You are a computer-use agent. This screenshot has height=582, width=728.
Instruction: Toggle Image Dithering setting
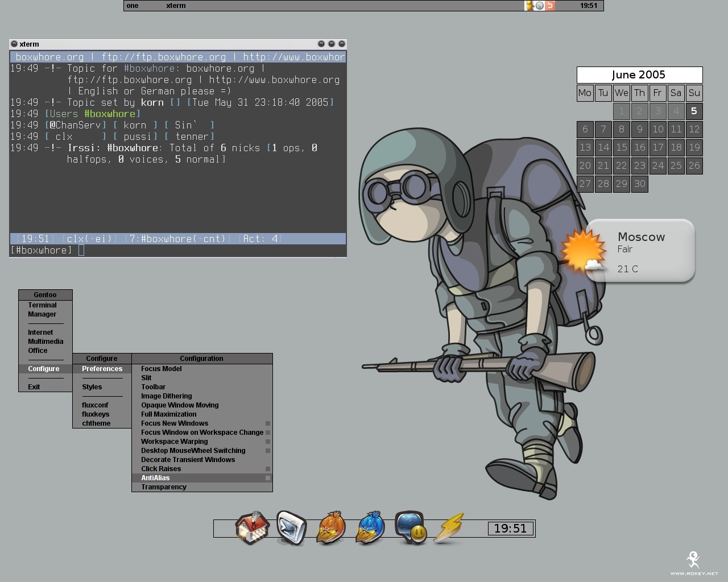202,396
